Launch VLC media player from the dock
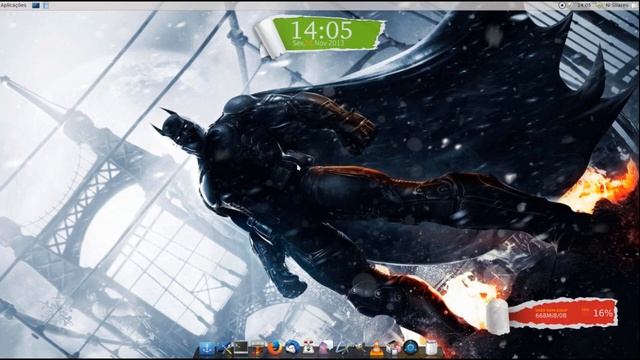This screenshot has width=640, height=360. coord(376,349)
